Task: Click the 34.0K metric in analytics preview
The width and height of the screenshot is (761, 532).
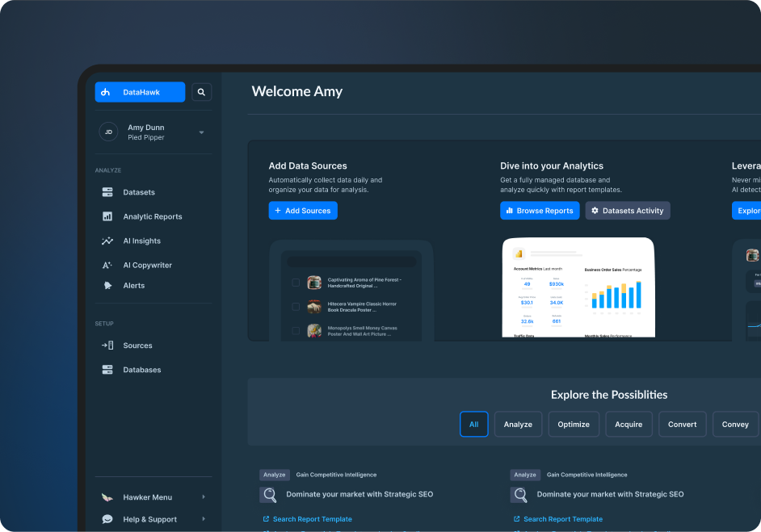Action: (x=556, y=303)
